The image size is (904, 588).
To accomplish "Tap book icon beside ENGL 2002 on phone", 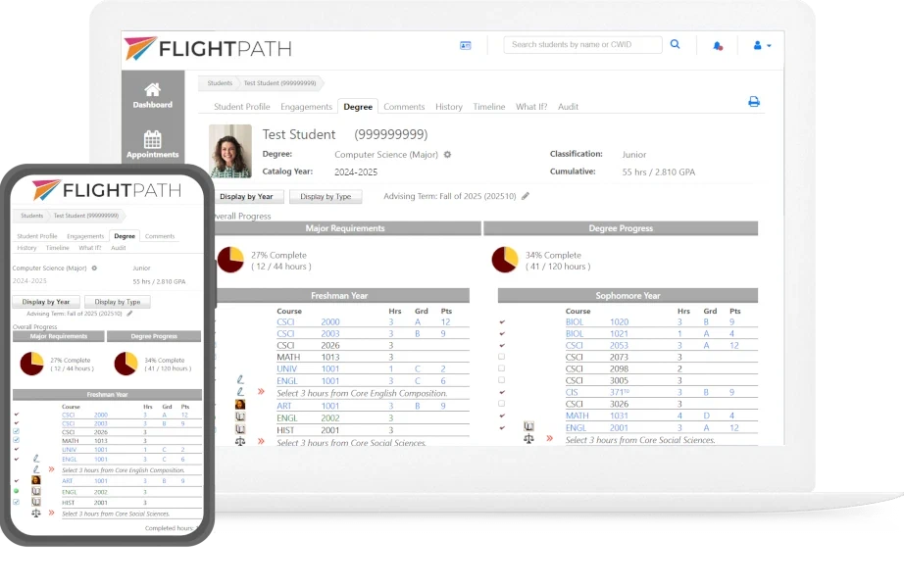I will point(36,492).
